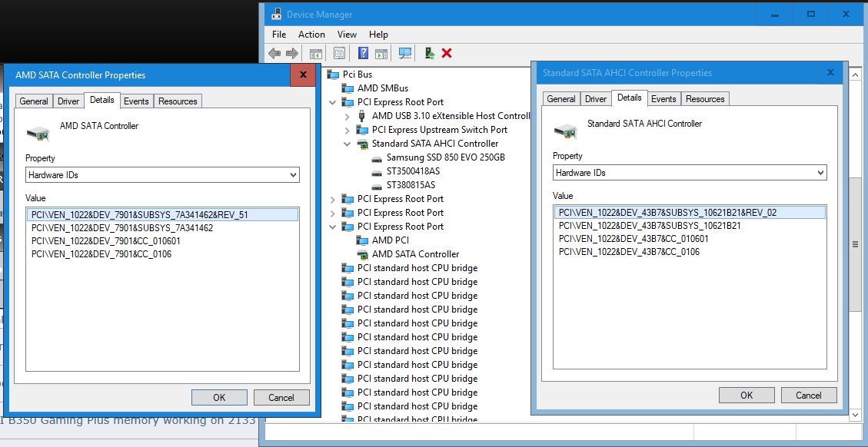This screenshot has height=447, width=868.
Task: Select AMD PCI tree item label
Action: (x=391, y=240)
